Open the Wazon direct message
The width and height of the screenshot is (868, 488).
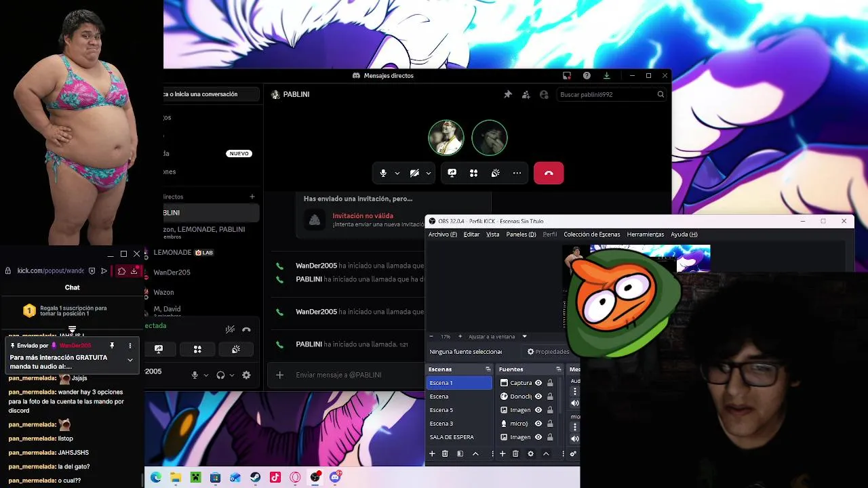[x=163, y=292]
